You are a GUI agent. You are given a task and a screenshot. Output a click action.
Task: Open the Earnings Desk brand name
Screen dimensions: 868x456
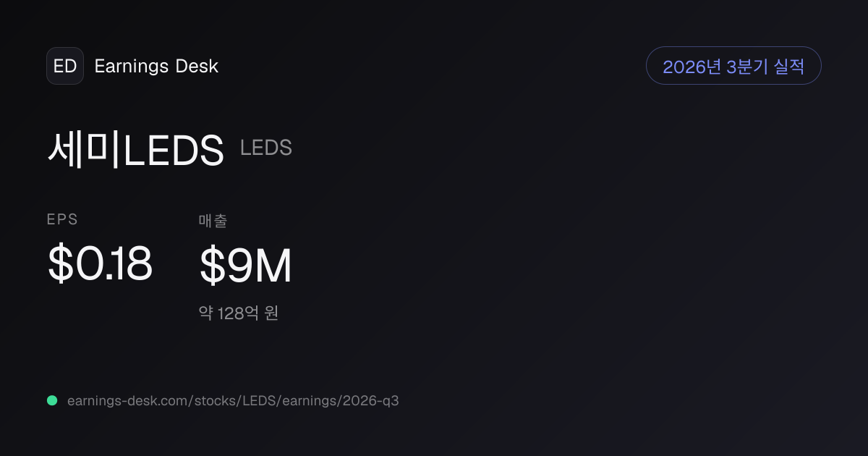pyautogui.click(x=156, y=66)
